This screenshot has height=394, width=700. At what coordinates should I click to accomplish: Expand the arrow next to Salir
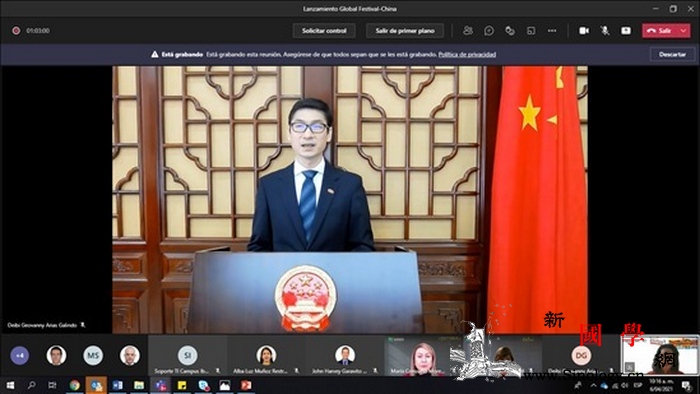(x=684, y=30)
